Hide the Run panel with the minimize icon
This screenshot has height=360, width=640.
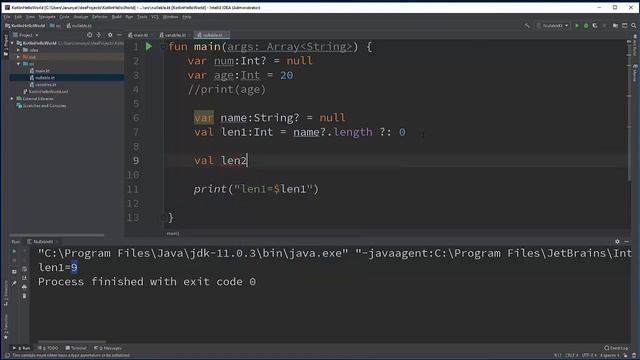tap(627, 242)
